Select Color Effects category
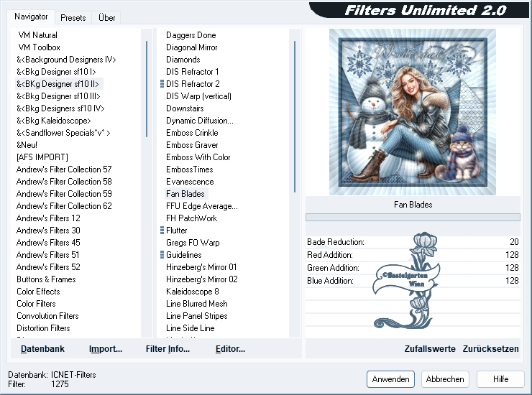The height and width of the screenshot is (395, 532). tap(38, 292)
